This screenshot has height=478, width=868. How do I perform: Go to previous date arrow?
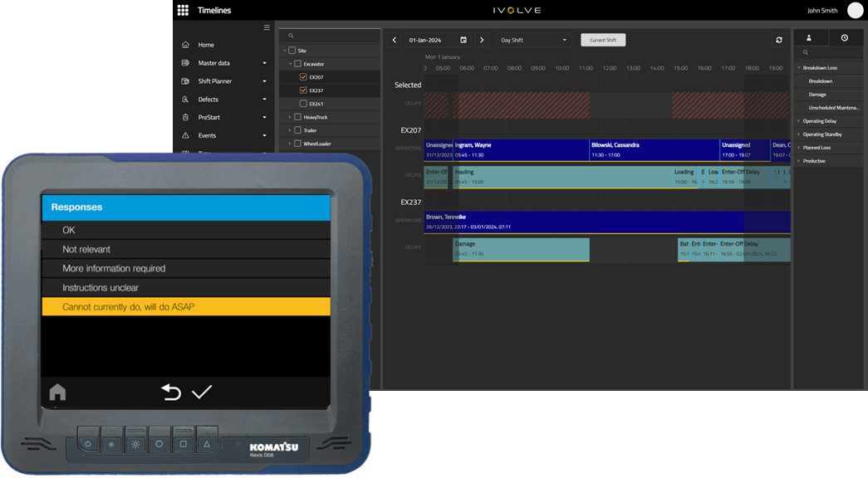click(395, 40)
